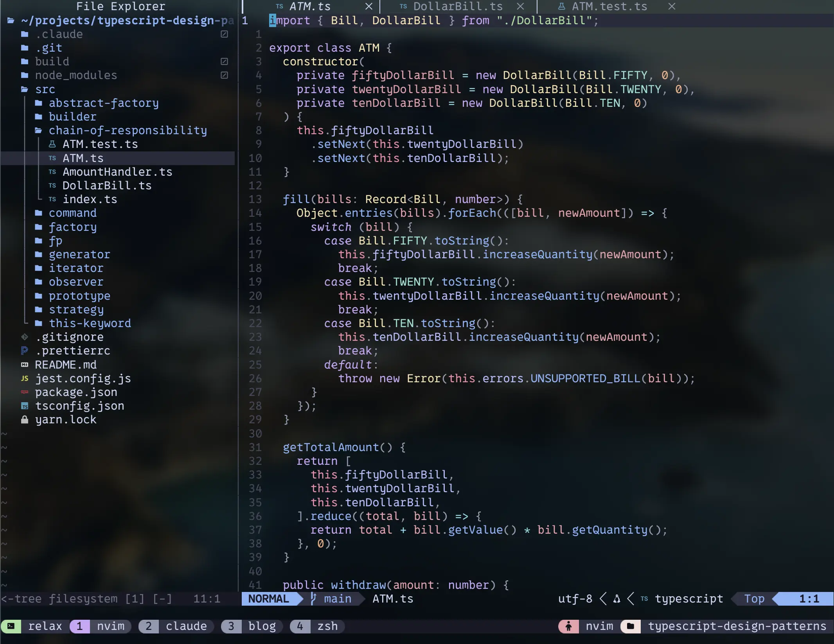This screenshot has width=834, height=644.
Task: Toggle the git-ignored indicator beside node_modules
Action: pyautogui.click(x=224, y=75)
